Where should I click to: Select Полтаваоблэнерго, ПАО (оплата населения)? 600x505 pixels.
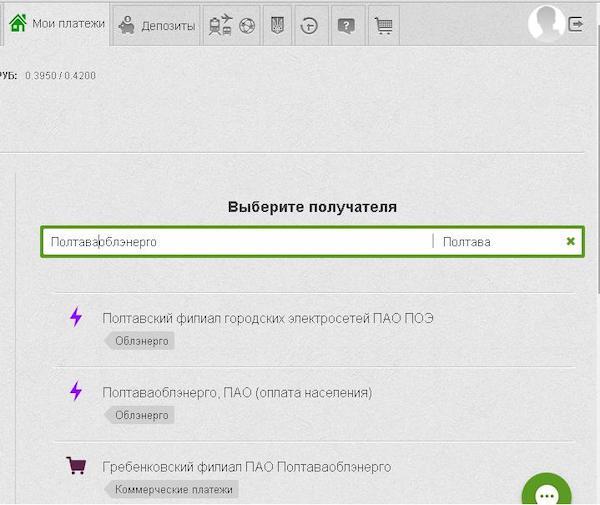tap(237, 393)
